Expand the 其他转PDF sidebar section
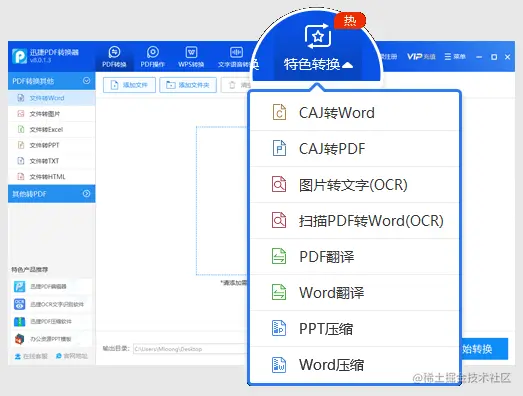This screenshot has width=523, height=396. tap(52, 193)
